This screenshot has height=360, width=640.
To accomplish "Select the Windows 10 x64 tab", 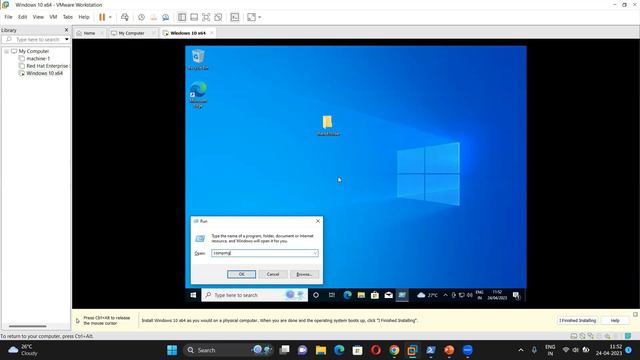I will click(188, 33).
